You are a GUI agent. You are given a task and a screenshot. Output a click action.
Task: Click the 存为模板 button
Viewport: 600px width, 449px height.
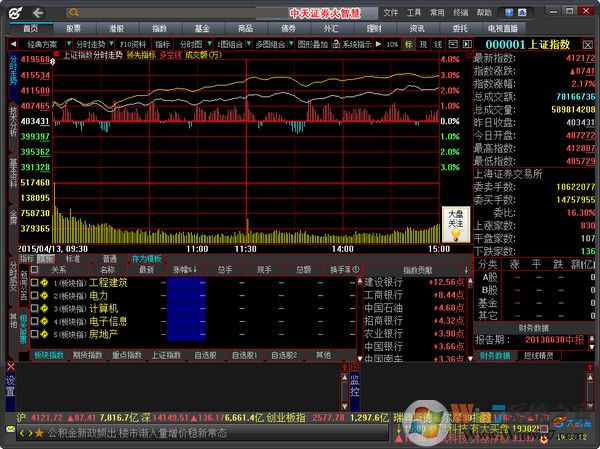click(145, 258)
